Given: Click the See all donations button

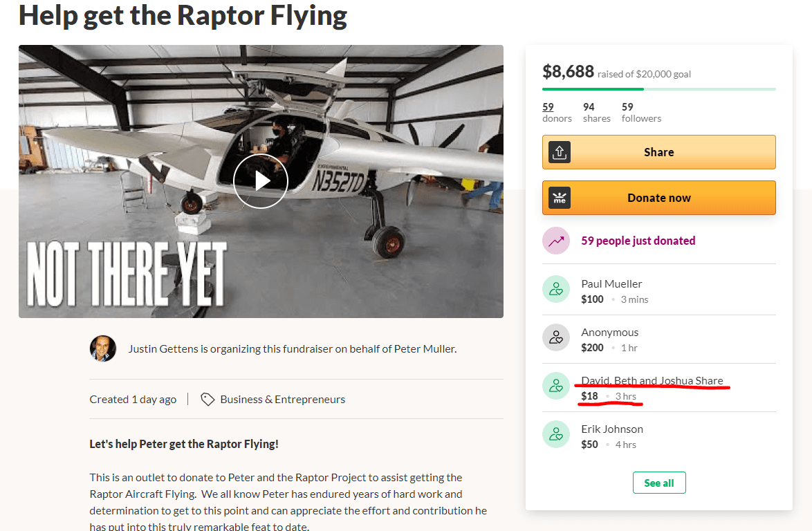Looking at the screenshot, I should click(658, 483).
